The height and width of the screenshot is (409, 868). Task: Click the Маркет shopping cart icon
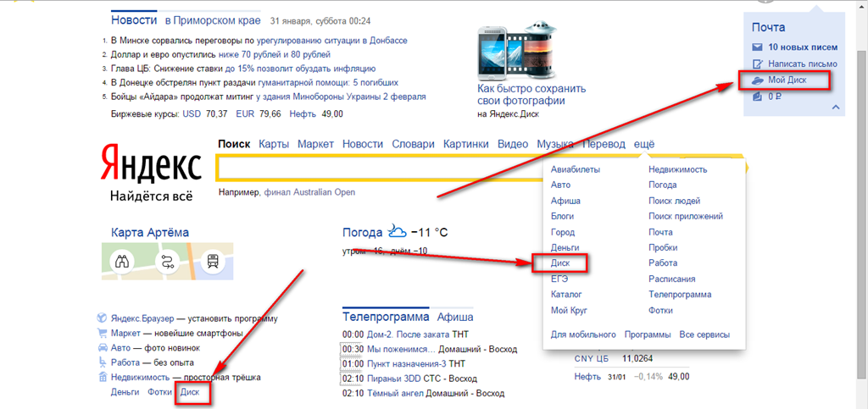click(x=102, y=334)
